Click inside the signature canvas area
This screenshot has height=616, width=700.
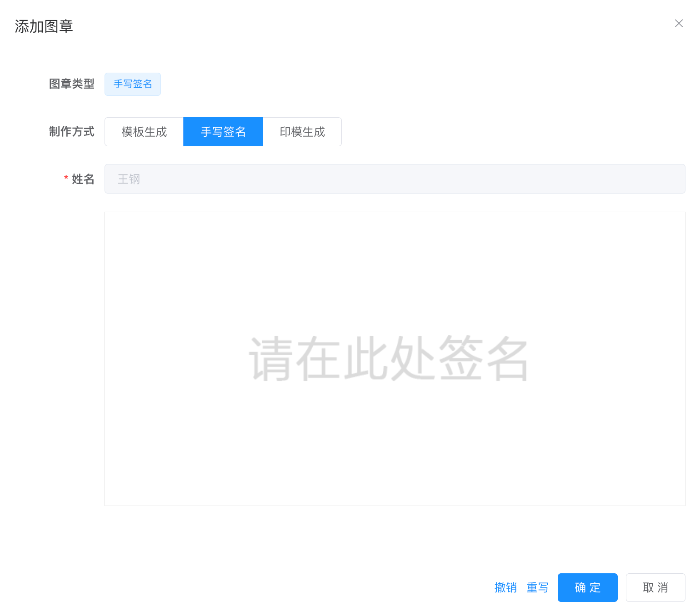click(395, 359)
